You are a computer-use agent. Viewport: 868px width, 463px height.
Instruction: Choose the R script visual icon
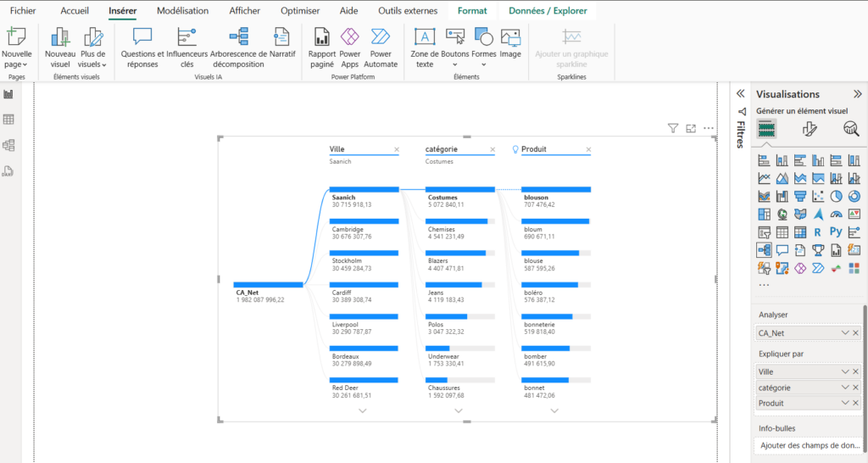[x=818, y=231]
